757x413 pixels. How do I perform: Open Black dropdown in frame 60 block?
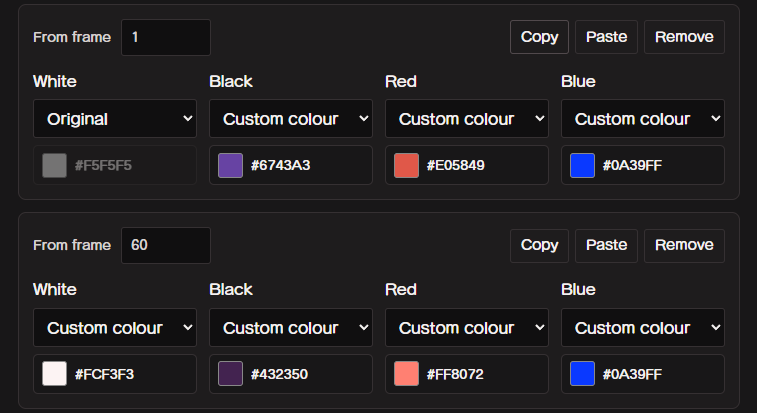coord(291,328)
